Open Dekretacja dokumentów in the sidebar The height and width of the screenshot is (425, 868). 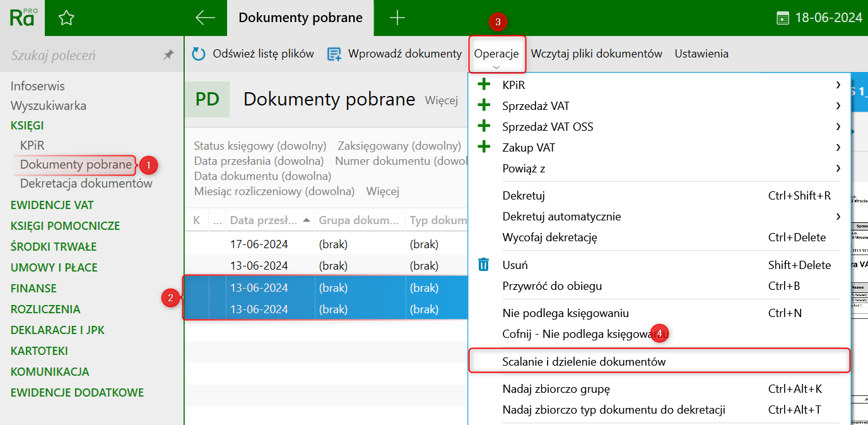click(86, 184)
